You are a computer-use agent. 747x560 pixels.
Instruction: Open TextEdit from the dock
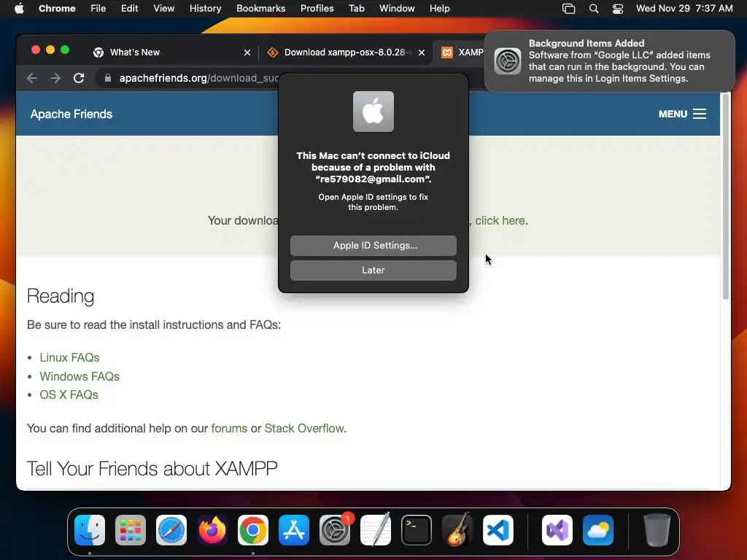(x=376, y=530)
